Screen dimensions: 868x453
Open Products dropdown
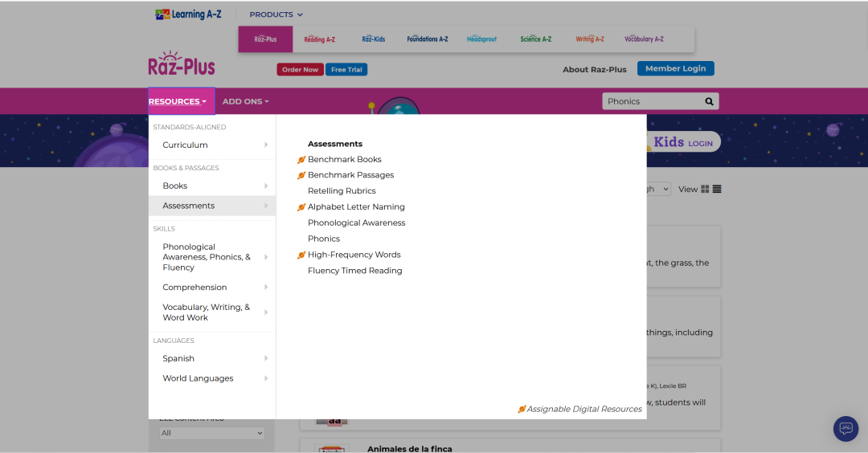click(276, 14)
